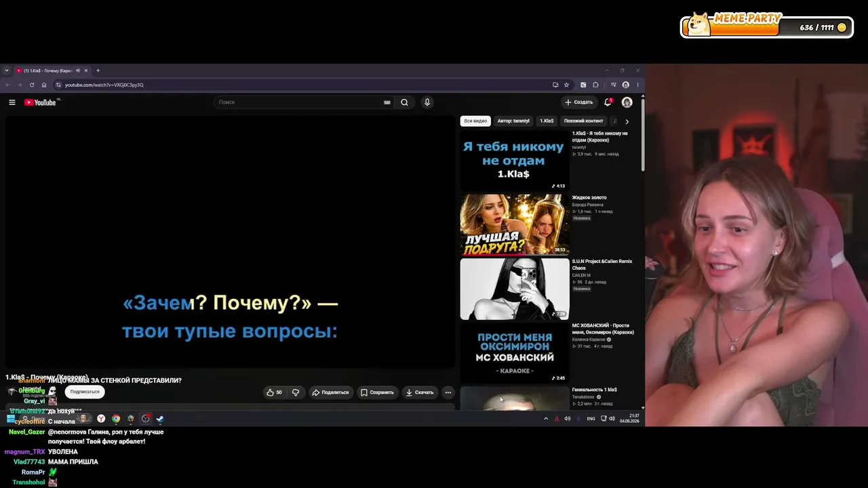Open 'Калинка Караоке' channel name
Screen dimensions: 868x488
[588, 340]
